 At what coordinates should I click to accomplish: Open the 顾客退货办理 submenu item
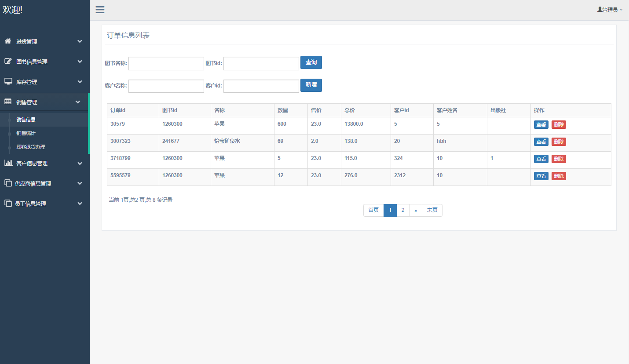[x=31, y=147]
